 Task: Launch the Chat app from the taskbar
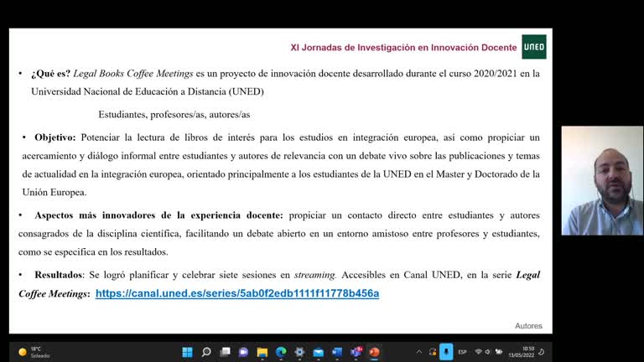[x=243, y=352]
